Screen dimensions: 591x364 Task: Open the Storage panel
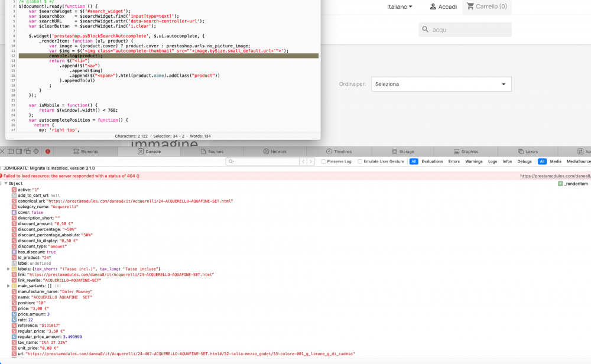[406, 151]
